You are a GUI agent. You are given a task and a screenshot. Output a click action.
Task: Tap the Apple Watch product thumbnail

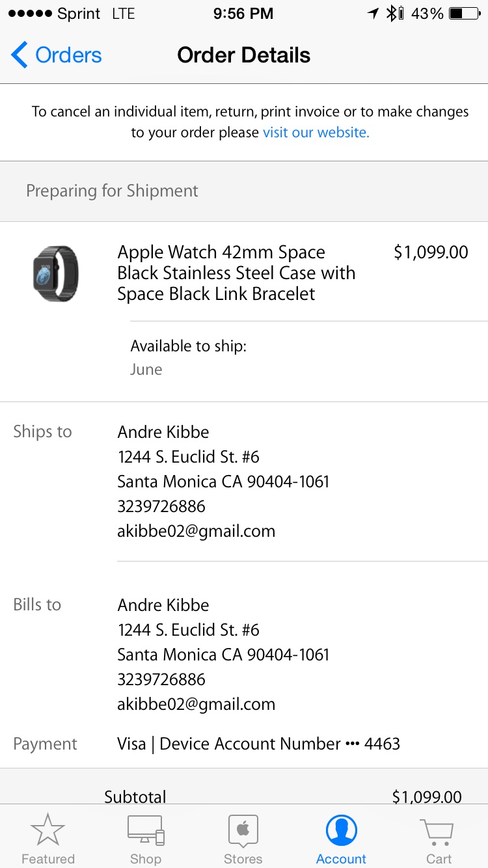55,273
